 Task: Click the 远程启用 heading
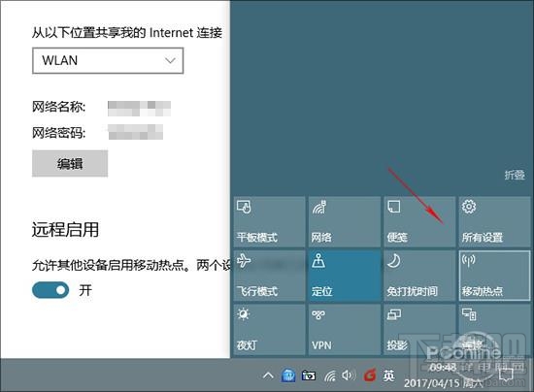click(65, 229)
